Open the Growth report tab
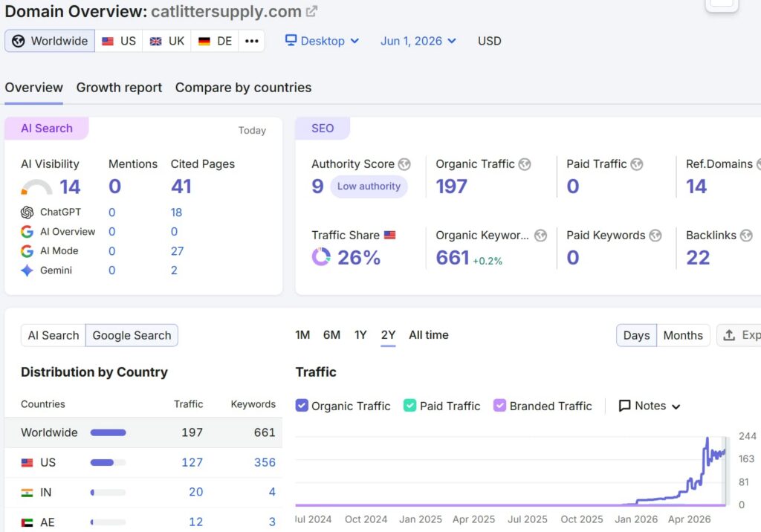The height and width of the screenshot is (532, 761). pos(119,88)
